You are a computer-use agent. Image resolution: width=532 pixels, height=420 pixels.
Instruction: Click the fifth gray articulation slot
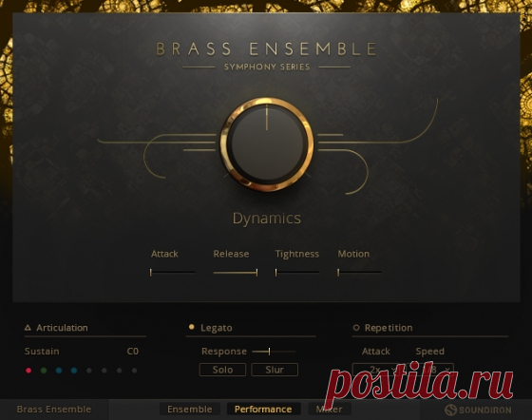[89, 371]
